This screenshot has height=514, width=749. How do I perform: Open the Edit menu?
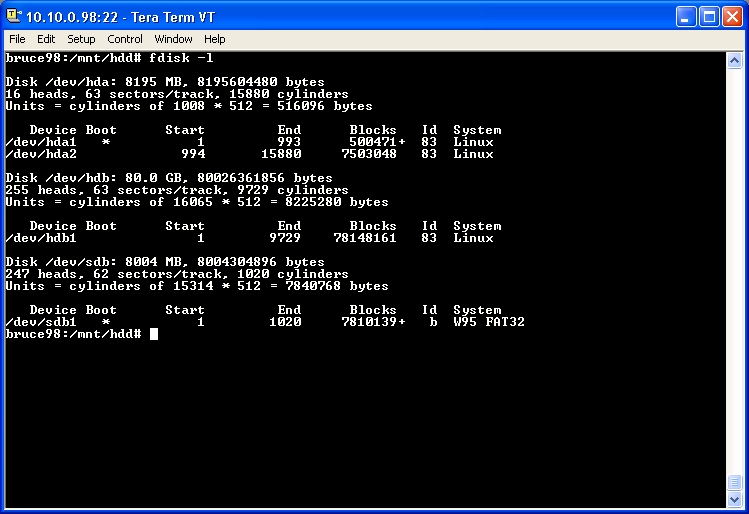(46, 39)
